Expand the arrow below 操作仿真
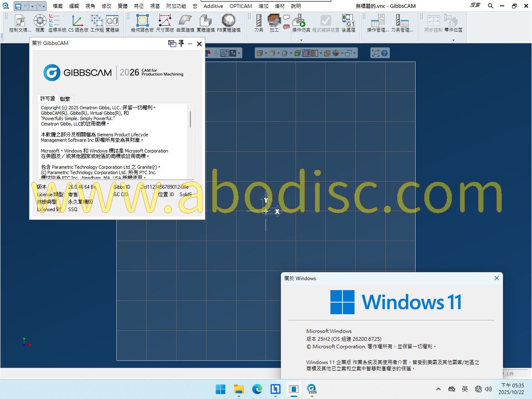 click(x=301, y=40)
